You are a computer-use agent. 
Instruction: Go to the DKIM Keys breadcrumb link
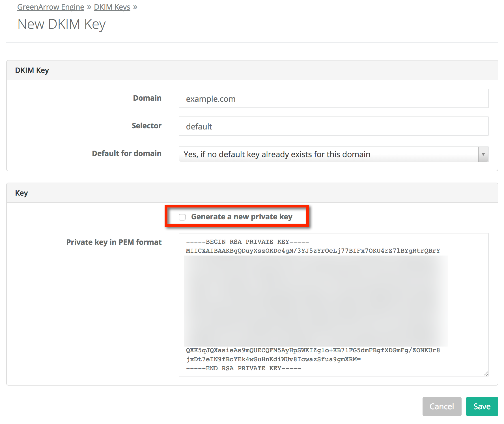pos(112,7)
